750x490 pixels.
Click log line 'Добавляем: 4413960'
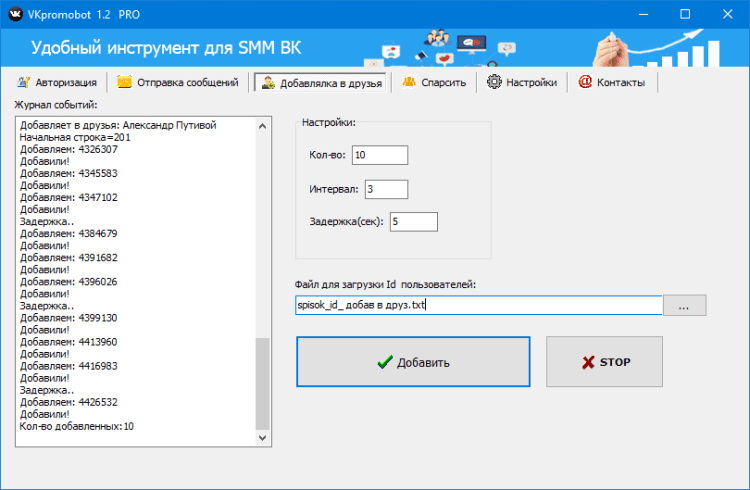(x=68, y=342)
